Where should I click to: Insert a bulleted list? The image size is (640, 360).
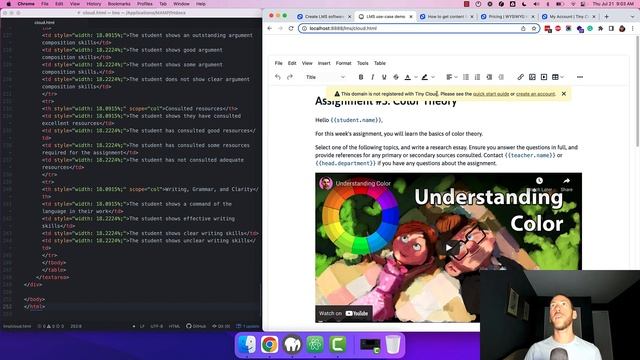tap(466, 77)
